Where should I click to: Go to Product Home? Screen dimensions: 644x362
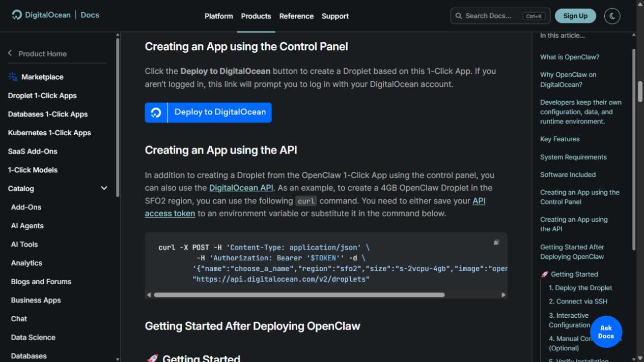pos(42,53)
